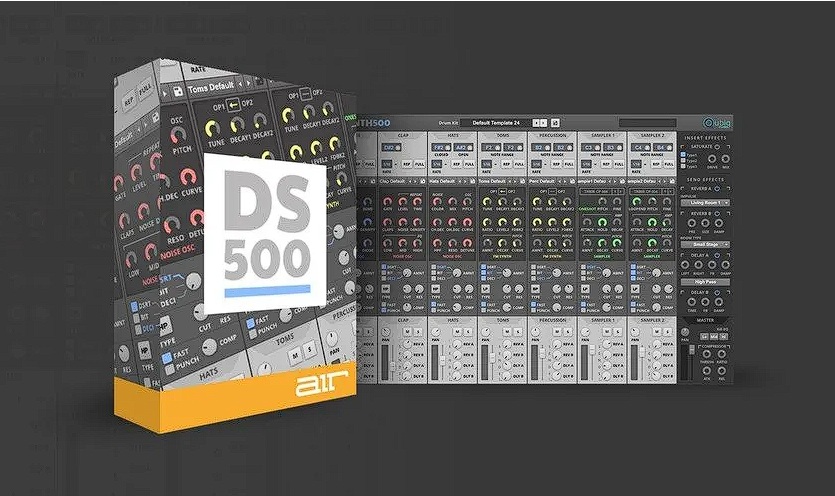Change the Clap filter type icon

(x=386, y=289)
